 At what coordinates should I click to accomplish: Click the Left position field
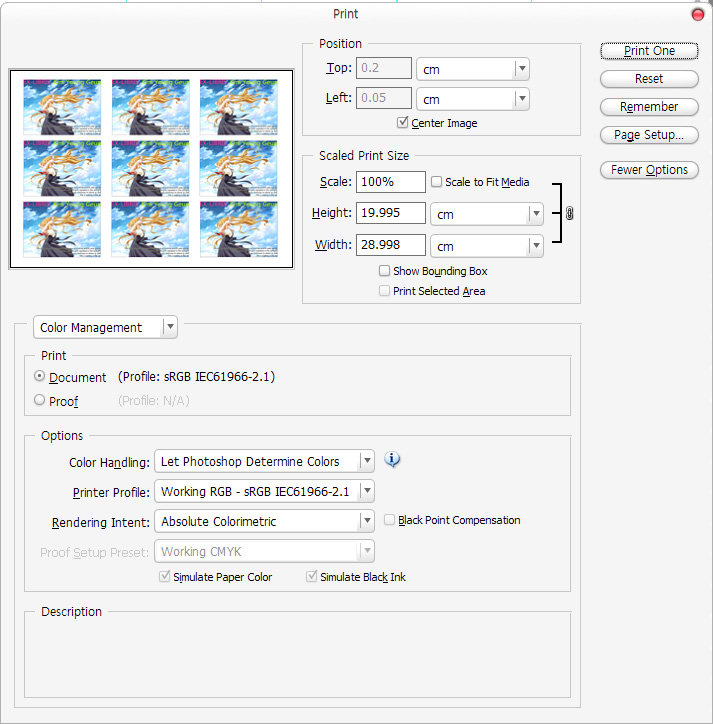[384, 98]
